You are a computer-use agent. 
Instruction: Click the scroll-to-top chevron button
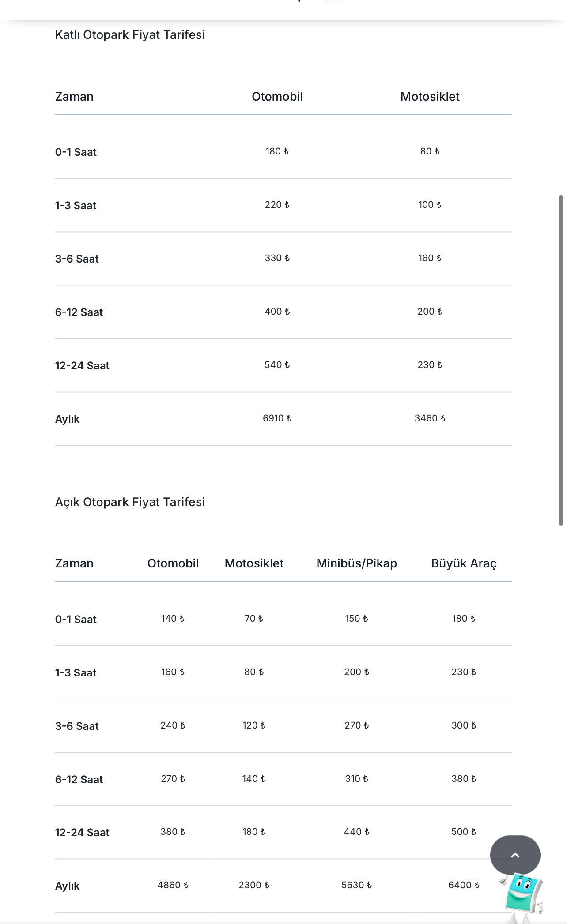(515, 855)
